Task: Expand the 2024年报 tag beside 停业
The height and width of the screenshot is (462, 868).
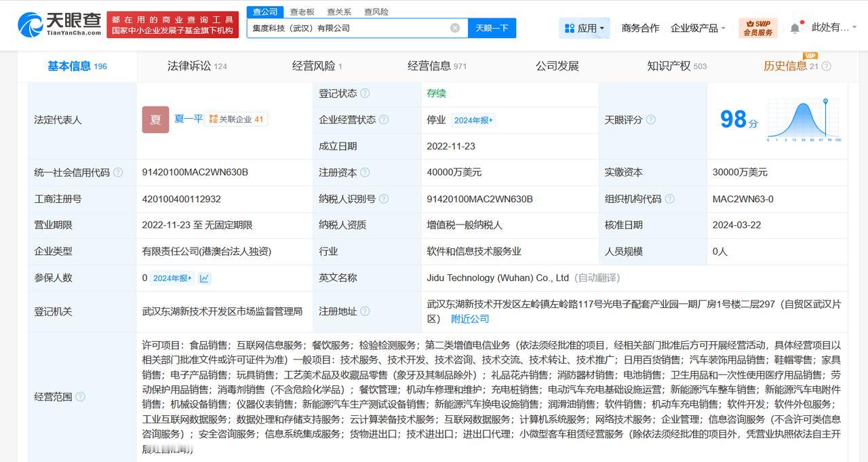Action: pyautogui.click(x=473, y=120)
